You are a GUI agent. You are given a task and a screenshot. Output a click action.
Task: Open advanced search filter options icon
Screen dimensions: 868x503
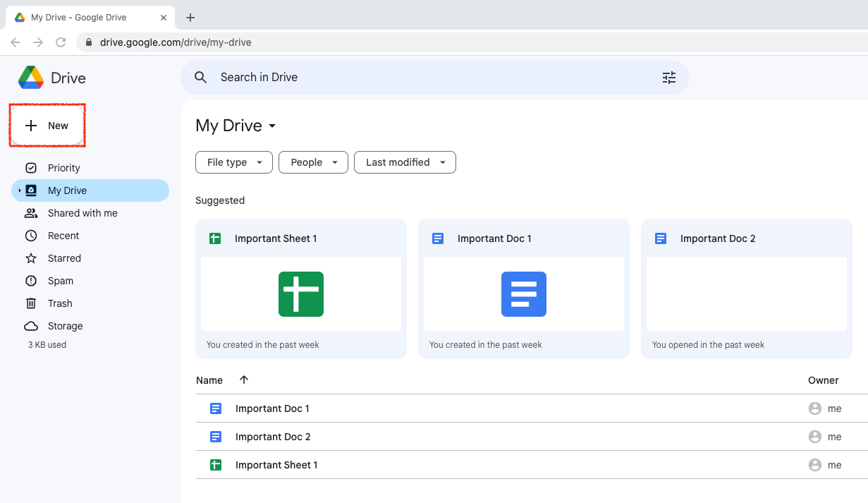coord(669,78)
